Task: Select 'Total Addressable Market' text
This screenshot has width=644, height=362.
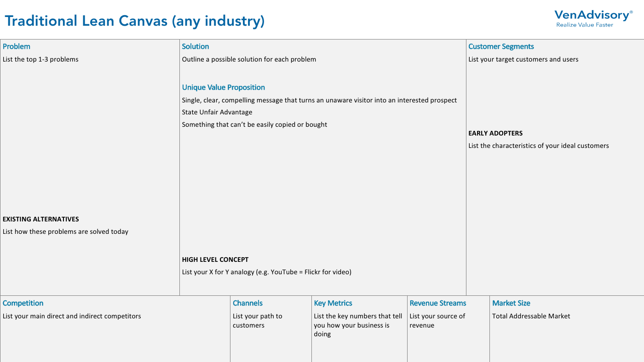Action: (531, 316)
